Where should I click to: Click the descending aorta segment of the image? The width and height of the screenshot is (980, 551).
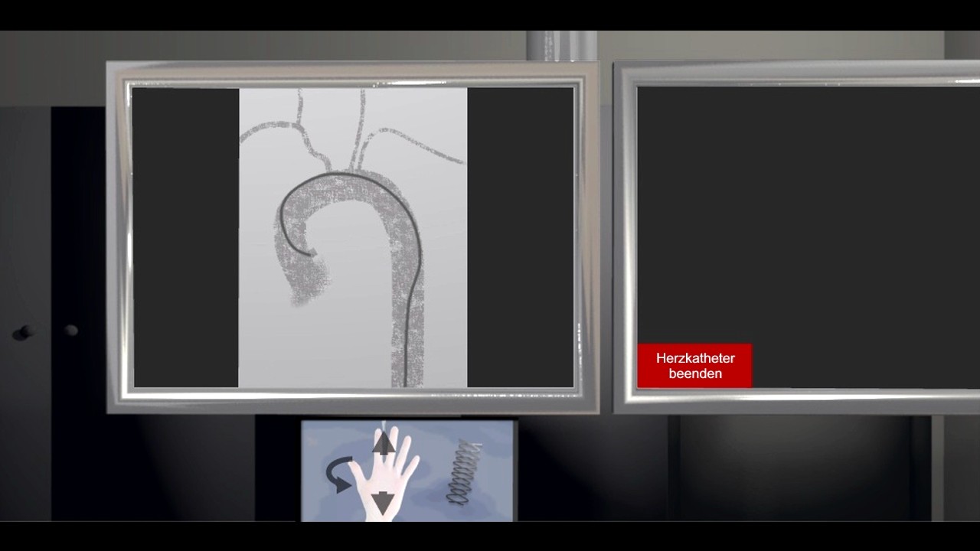coord(410,329)
